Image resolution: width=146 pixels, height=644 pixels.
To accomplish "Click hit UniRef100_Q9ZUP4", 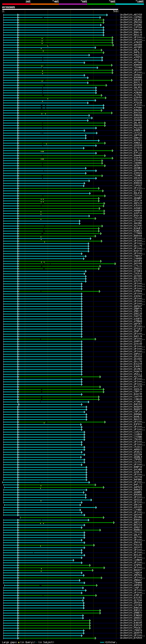I will [131, 261].
